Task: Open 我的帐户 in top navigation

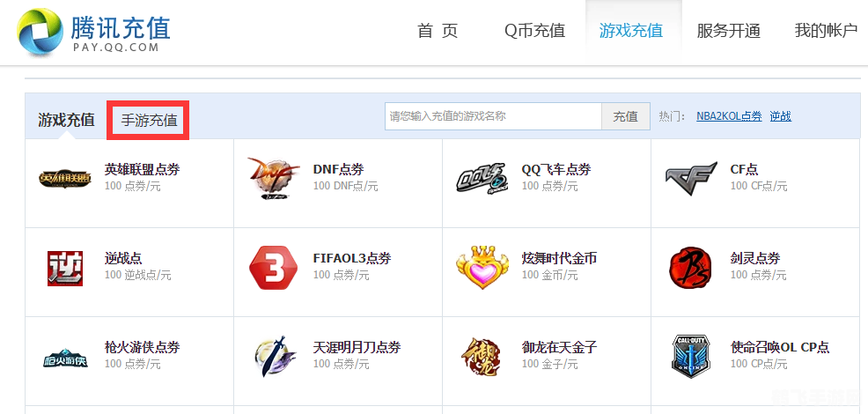Action: [825, 31]
